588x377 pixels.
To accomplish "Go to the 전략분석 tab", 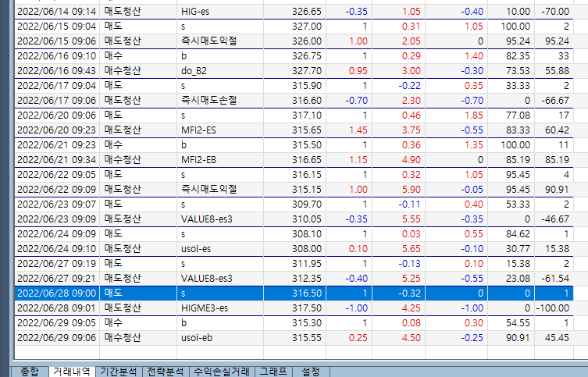I will point(165,372).
